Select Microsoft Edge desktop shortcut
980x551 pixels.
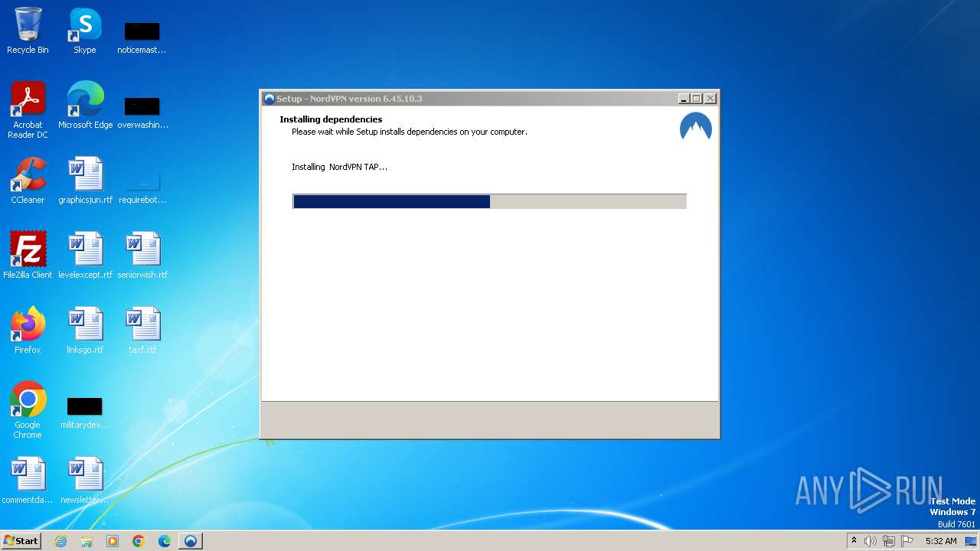pos(85,106)
